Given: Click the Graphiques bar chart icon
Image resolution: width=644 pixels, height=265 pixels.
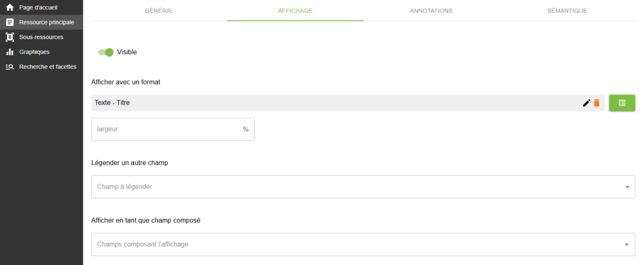Looking at the screenshot, I should [x=10, y=52].
